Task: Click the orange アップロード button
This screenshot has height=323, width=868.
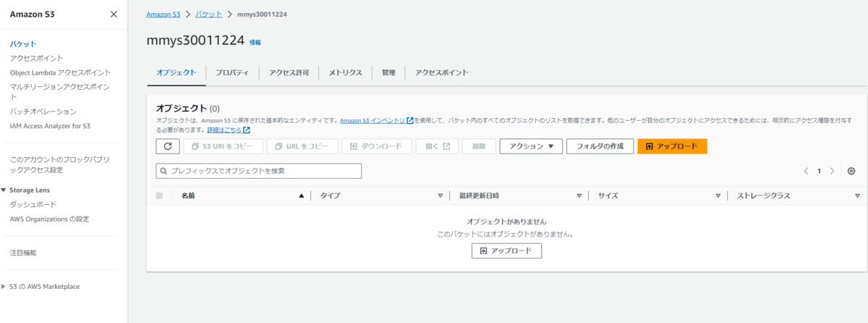Action: (x=672, y=146)
